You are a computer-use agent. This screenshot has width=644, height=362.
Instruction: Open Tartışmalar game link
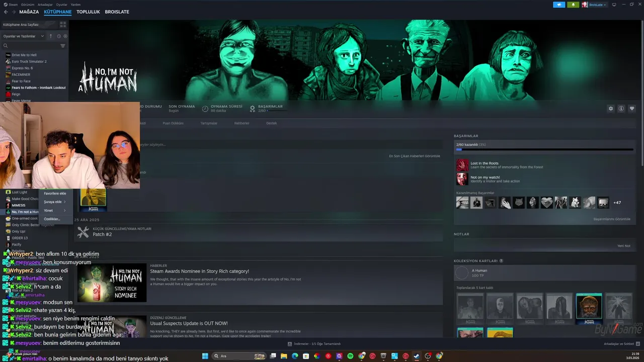tap(209, 123)
